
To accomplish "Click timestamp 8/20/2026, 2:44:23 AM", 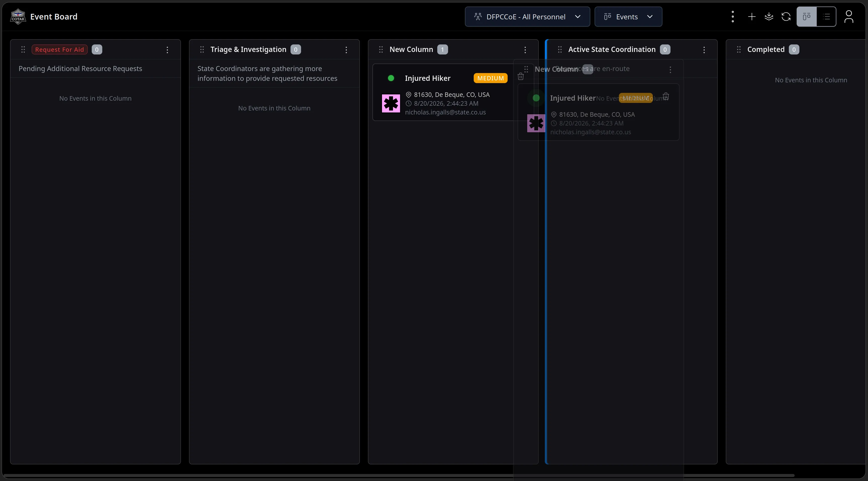I will 446,103.
